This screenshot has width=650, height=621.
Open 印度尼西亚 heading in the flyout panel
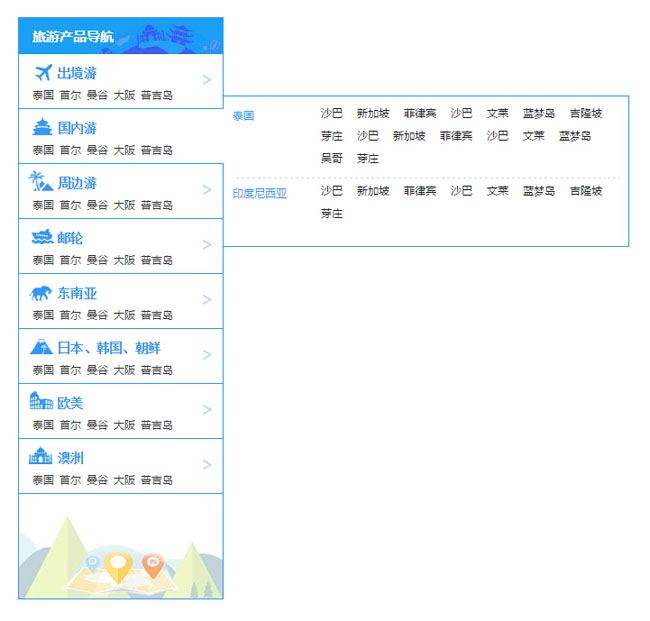click(259, 194)
